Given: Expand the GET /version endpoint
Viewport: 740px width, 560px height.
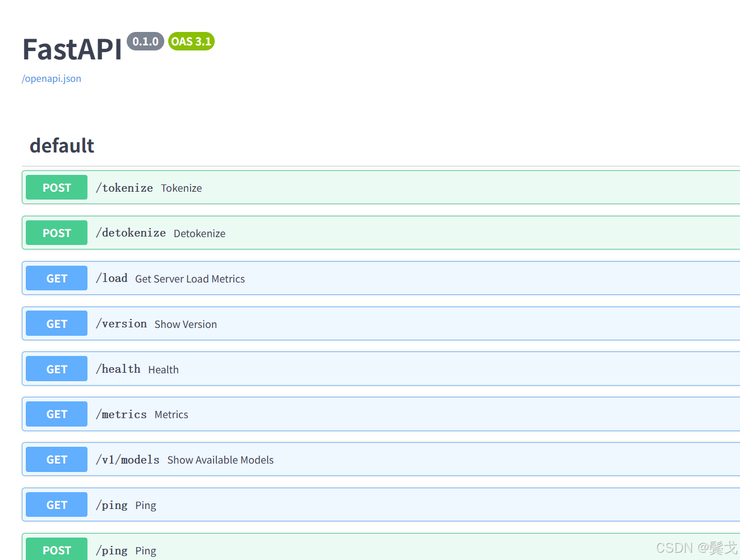Looking at the screenshot, I should 381,323.
